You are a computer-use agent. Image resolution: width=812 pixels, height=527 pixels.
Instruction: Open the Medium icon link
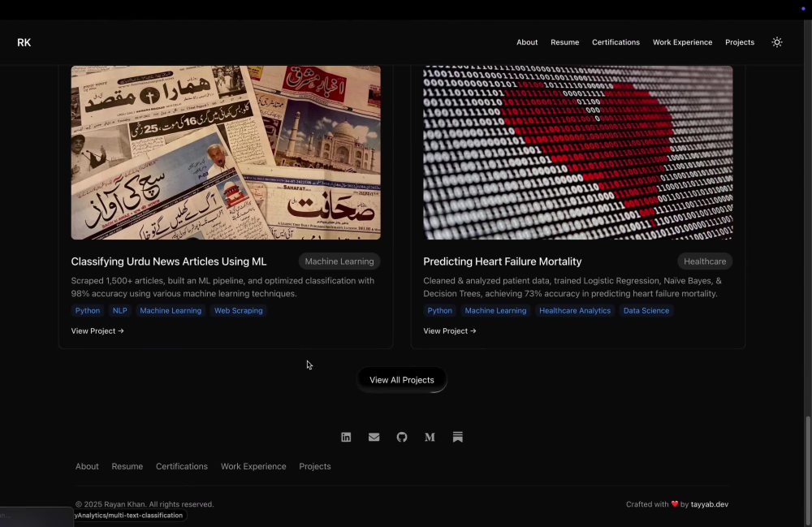pos(430,437)
